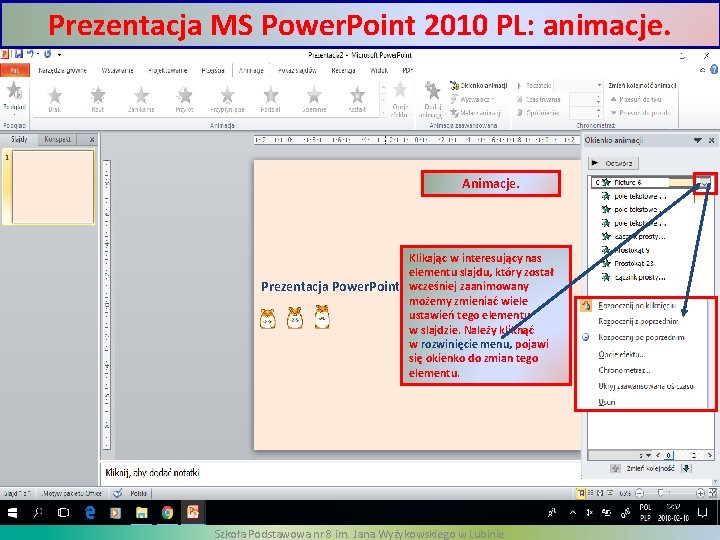Select Picture 6 animation entry
720x540 pixels.
(645, 182)
